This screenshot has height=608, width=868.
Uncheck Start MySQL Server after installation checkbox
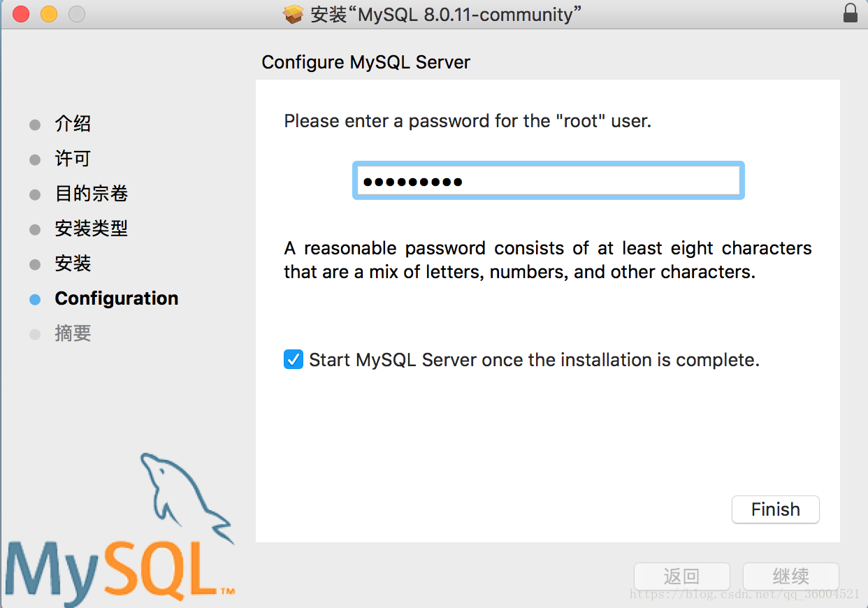pyautogui.click(x=294, y=360)
